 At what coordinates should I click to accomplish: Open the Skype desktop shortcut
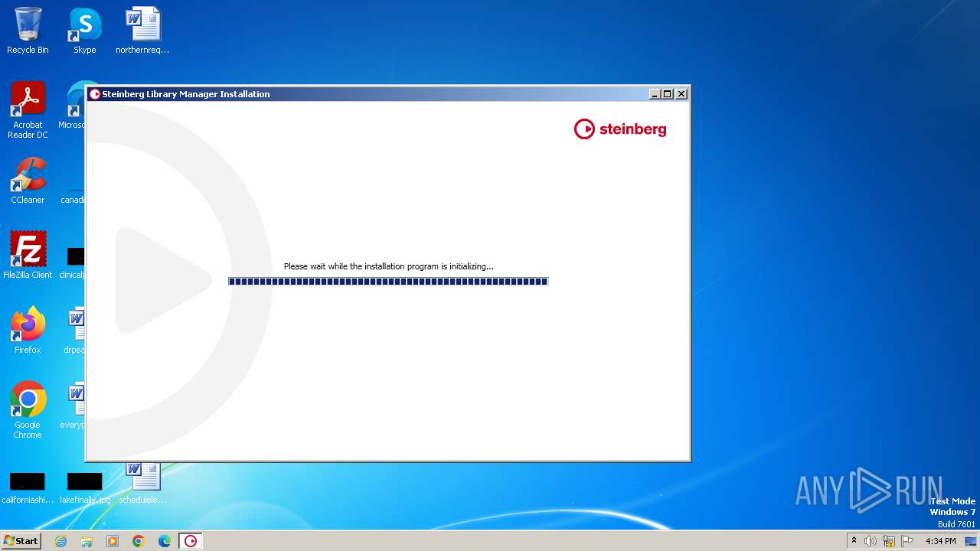84,31
